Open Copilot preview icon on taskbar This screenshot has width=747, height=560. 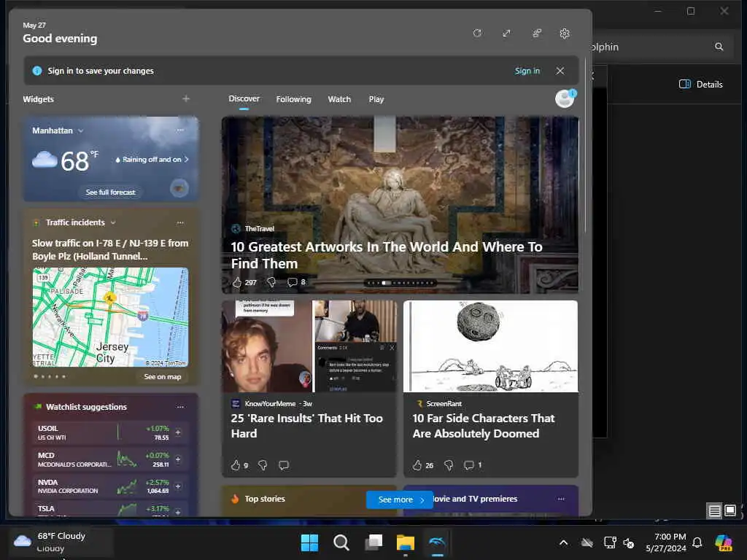pos(724,542)
